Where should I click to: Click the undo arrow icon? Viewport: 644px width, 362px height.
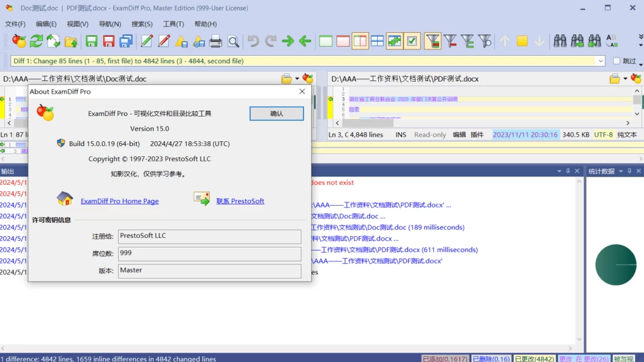(253, 42)
